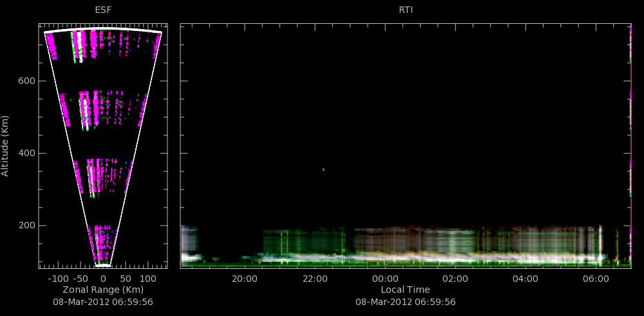Screen dimensions: 644x316
Task: Click the 200 altitude tick label
Action: [26, 226]
